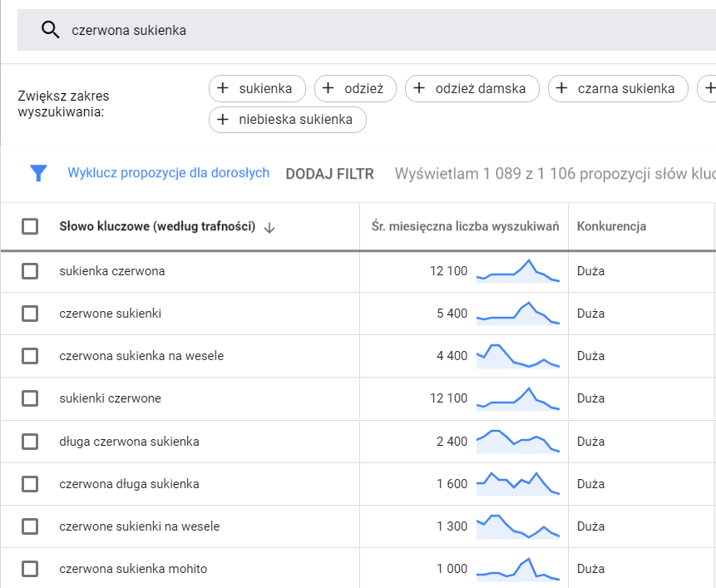
Task: Select all keywords with the header checkbox
Action: coord(30,225)
